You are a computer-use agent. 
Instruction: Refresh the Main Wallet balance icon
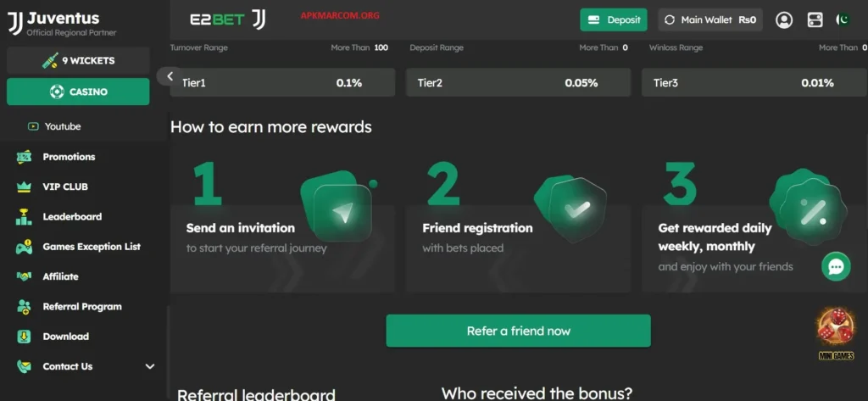tap(670, 20)
